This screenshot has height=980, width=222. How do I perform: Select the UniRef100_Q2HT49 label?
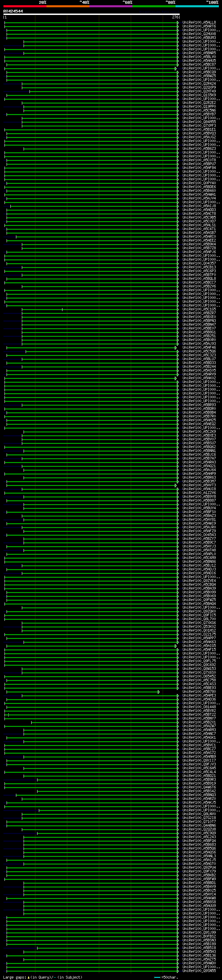199,91
